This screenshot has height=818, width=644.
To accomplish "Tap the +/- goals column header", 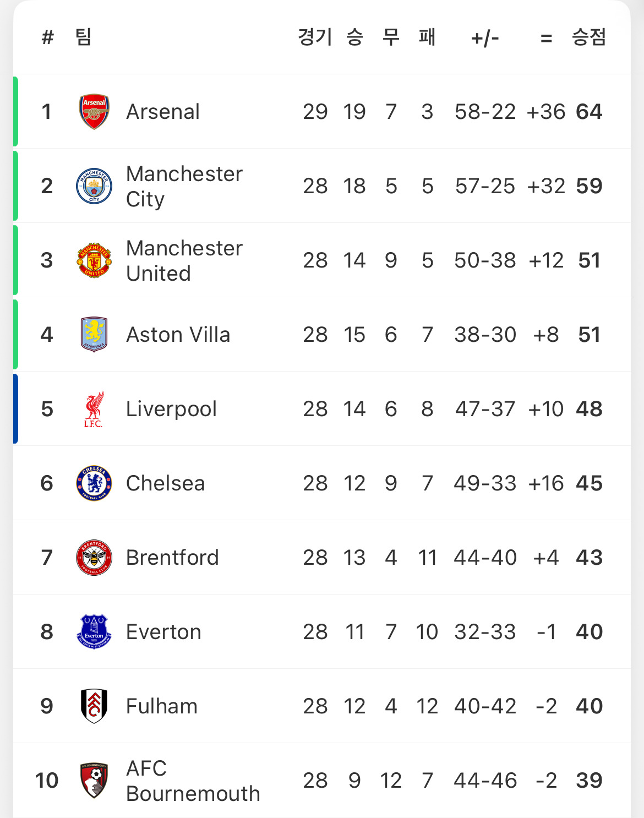I will click(485, 39).
